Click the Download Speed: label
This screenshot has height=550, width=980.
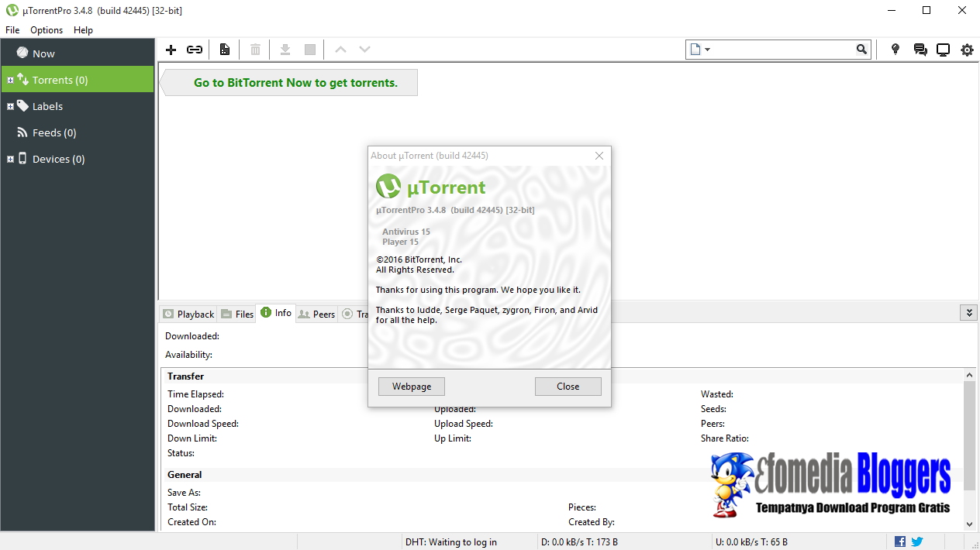[203, 424]
